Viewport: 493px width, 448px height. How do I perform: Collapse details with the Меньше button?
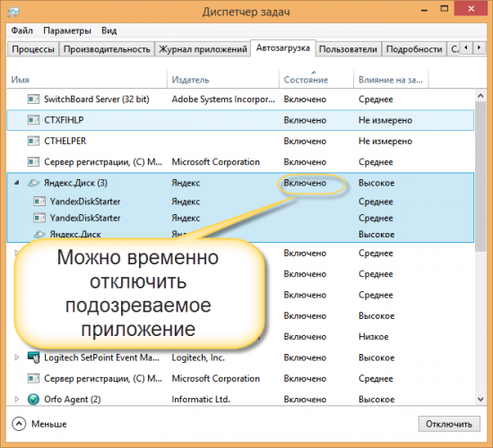click(x=39, y=424)
